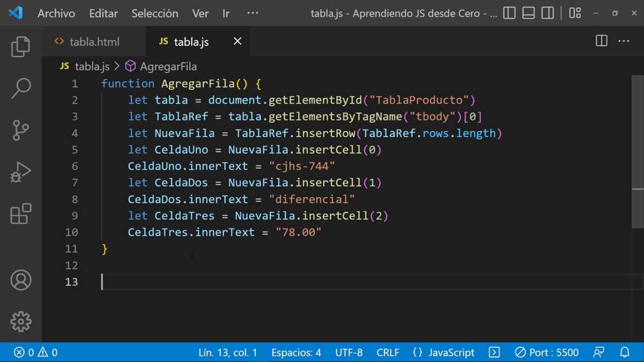The height and width of the screenshot is (362, 644).
Task: Expand the hidden menu bar items ellipsis
Action: [x=252, y=13]
